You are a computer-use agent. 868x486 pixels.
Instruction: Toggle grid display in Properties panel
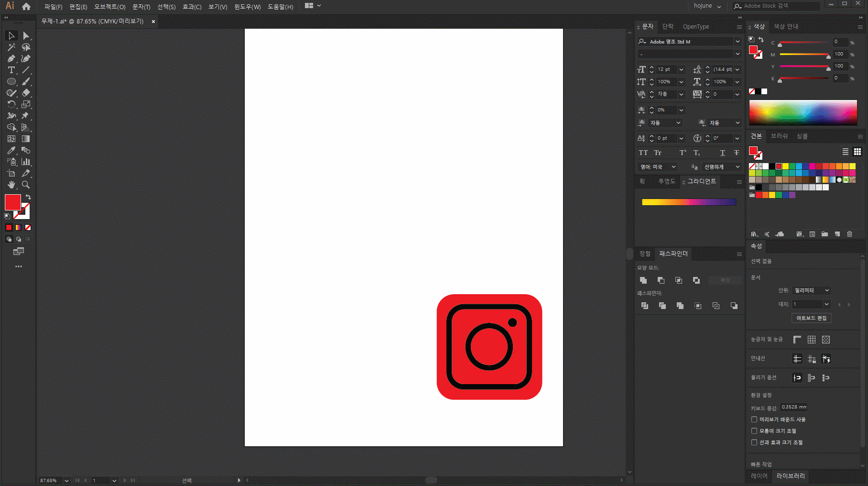coord(812,340)
